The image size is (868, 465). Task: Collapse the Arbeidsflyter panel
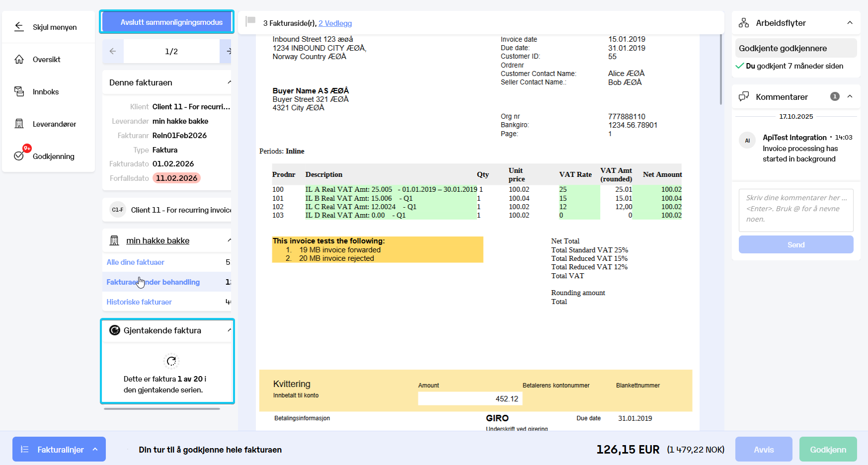point(850,23)
